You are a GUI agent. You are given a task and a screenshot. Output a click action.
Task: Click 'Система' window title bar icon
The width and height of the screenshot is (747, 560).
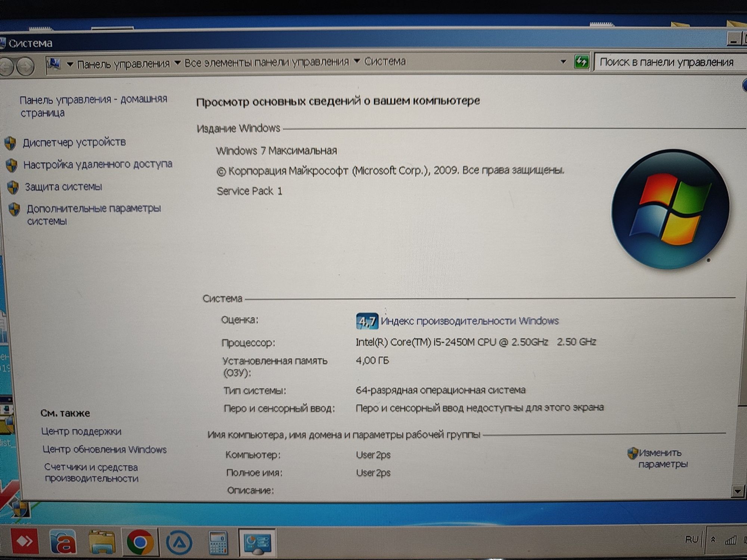pos(2,43)
